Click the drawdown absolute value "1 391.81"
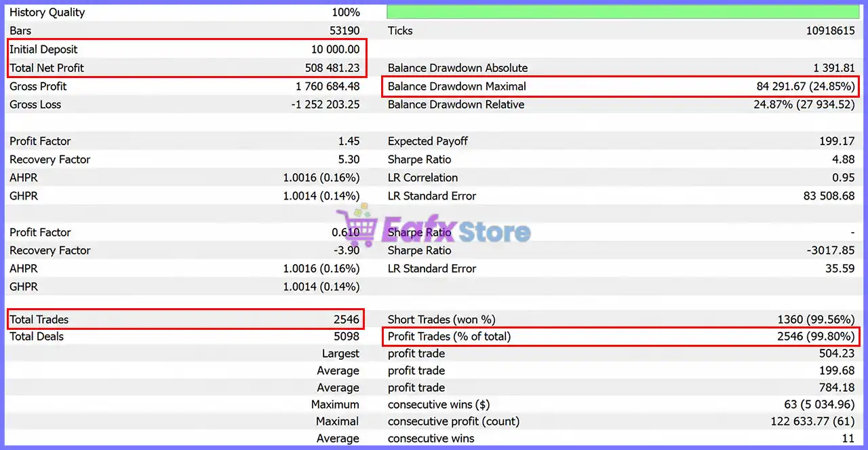Image resolution: width=868 pixels, height=450 pixels. tap(834, 68)
